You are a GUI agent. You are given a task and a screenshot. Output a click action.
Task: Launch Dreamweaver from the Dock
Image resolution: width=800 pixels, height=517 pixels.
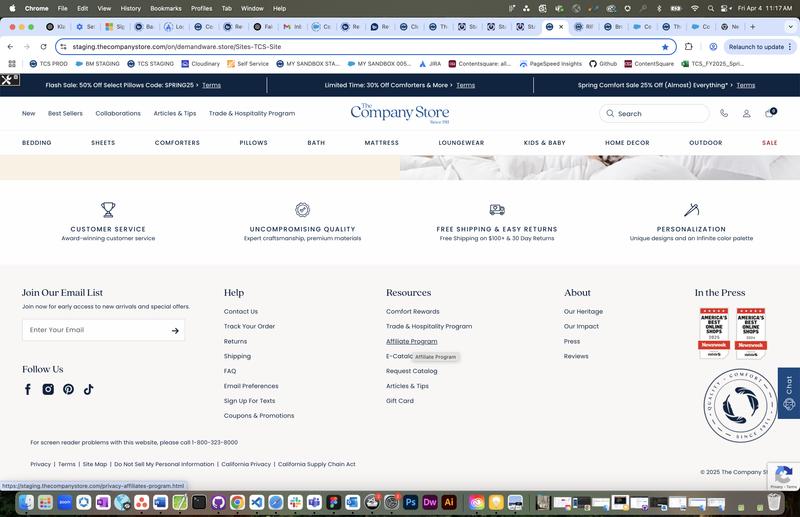coord(430,502)
